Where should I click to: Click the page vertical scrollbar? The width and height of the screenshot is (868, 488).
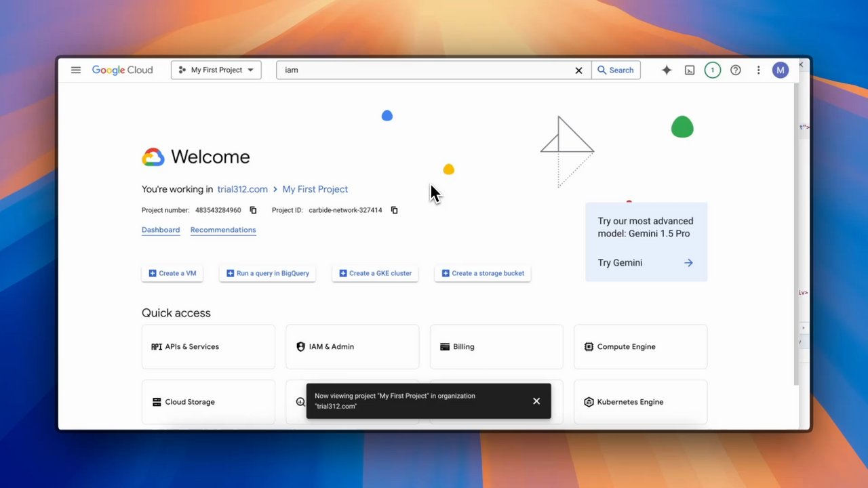(797, 234)
